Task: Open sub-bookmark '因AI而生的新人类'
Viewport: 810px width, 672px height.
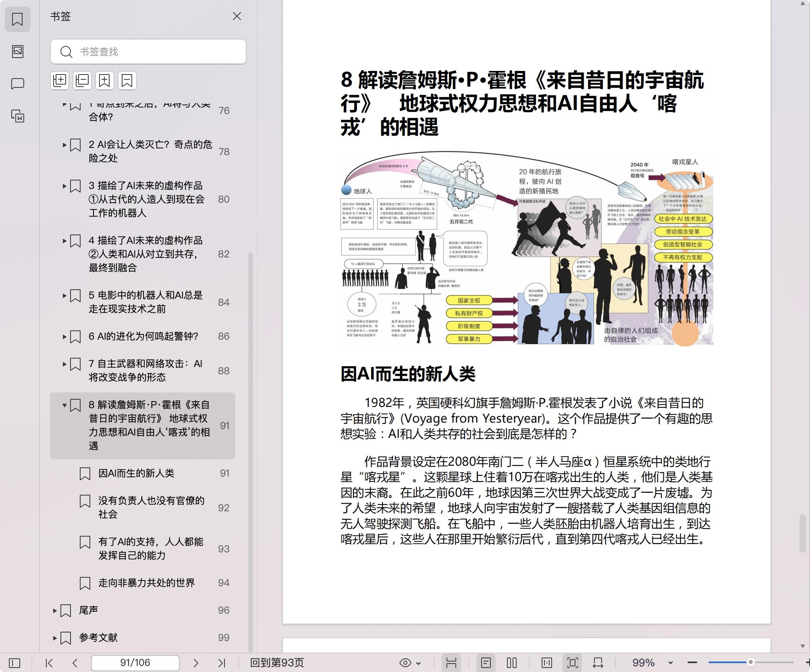Action: tap(136, 473)
